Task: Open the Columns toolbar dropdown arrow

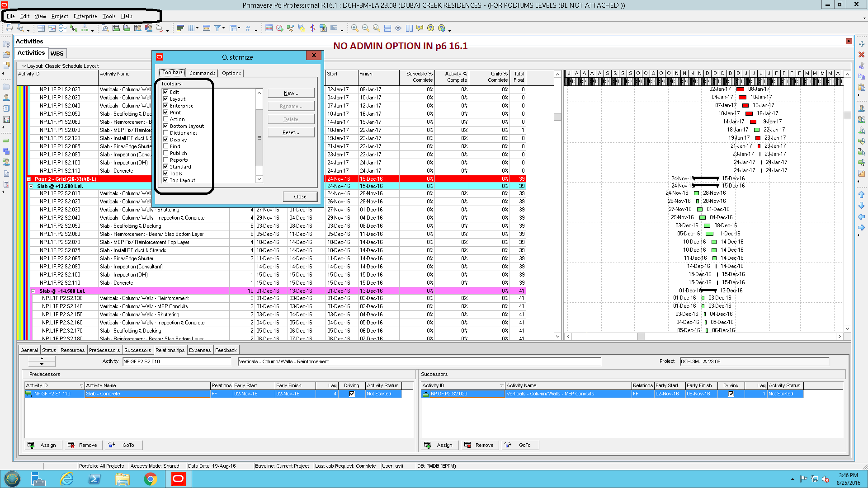Action: (197, 28)
